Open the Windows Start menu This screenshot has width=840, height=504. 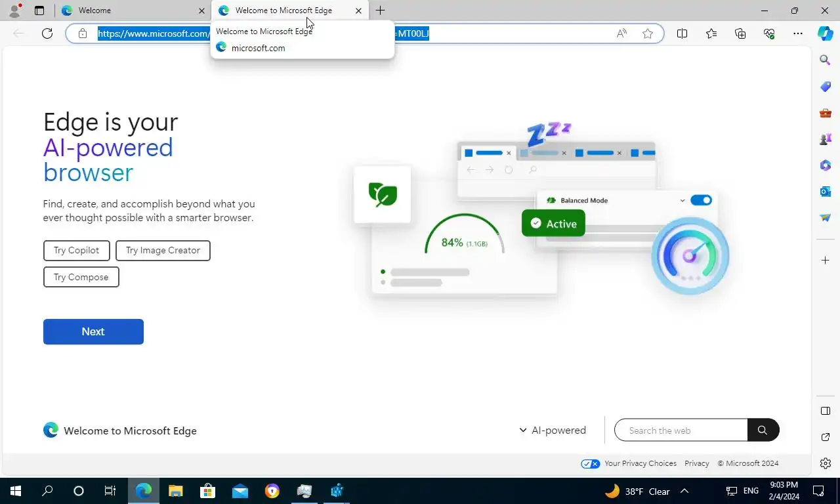[16, 491]
